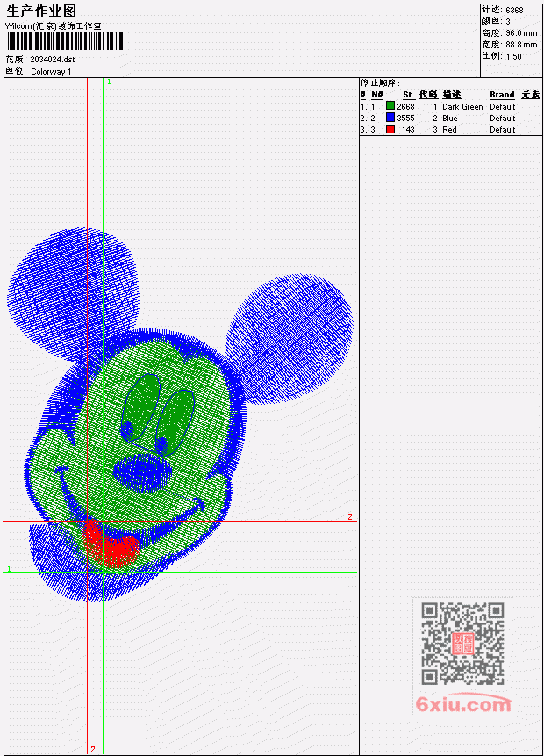Click the 'Dark Green' description cell
This screenshot has height=756, width=544.
pos(462,106)
